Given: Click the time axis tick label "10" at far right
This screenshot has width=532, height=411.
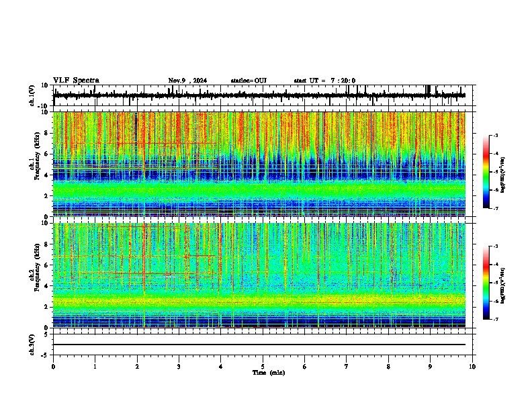Looking at the screenshot, I should click(472, 367).
